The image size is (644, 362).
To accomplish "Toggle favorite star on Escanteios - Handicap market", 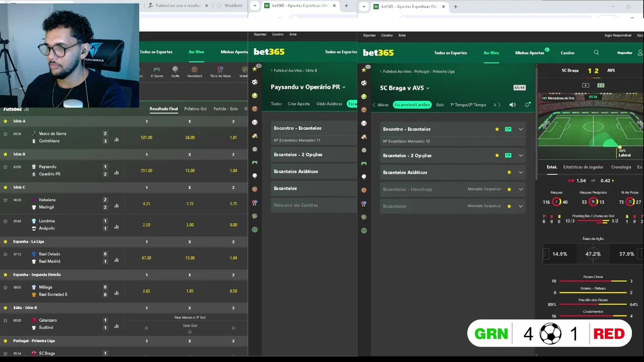I will pyautogui.click(x=509, y=189).
